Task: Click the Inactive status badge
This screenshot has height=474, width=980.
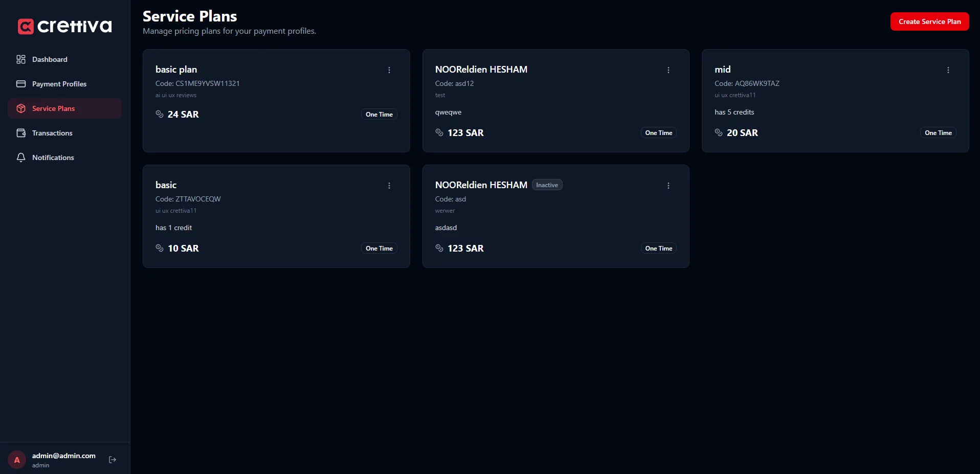Action: click(547, 185)
